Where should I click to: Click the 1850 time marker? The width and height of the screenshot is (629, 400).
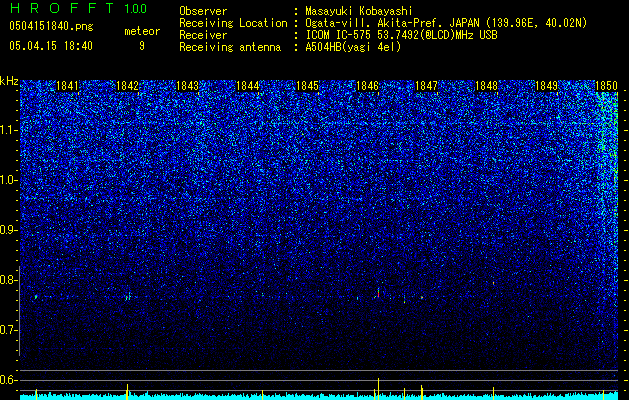(x=606, y=86)
